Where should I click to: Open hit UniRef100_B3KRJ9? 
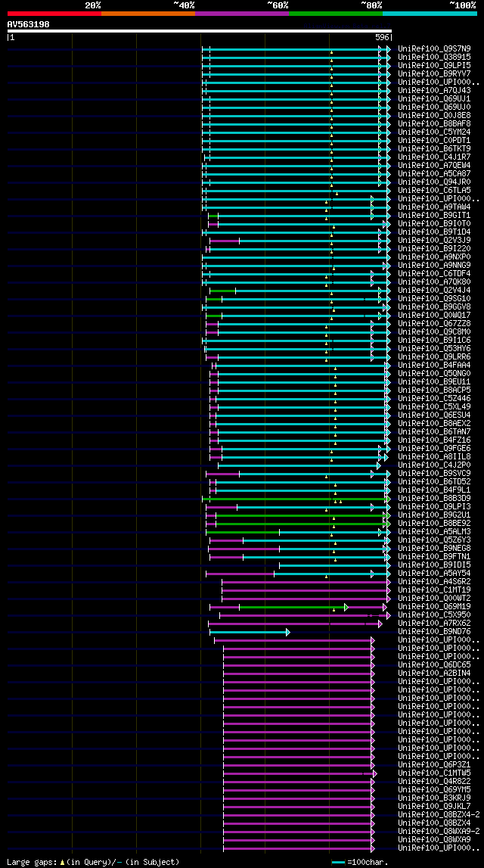434,798
